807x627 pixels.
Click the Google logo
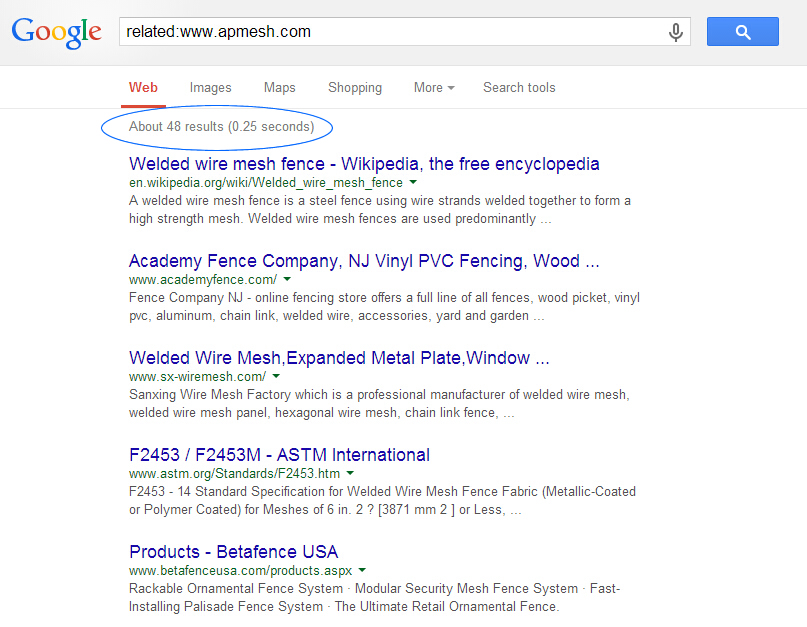57,32
